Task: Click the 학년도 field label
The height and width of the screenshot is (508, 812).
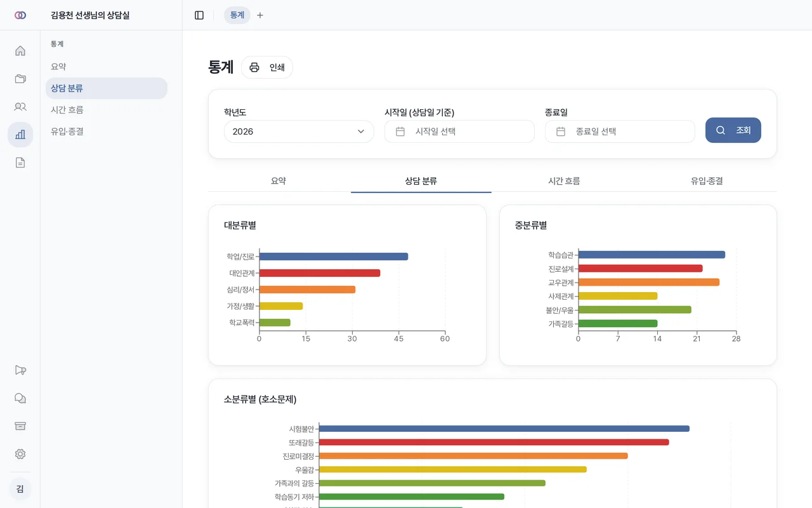Action: tap(235, 112)
